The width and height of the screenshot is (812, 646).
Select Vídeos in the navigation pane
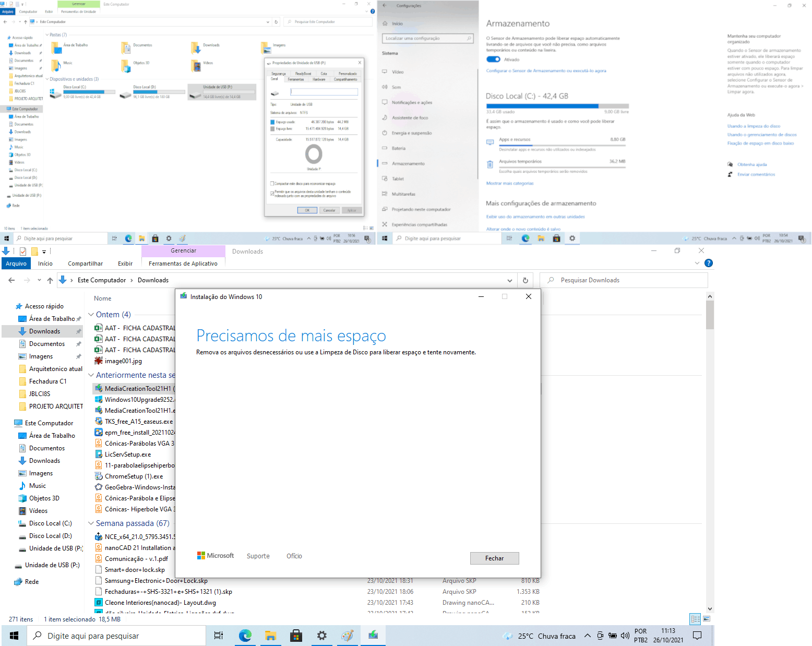38,511
